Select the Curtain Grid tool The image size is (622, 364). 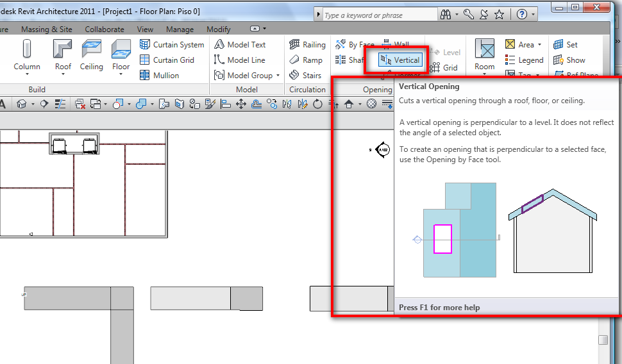[167, 60]
